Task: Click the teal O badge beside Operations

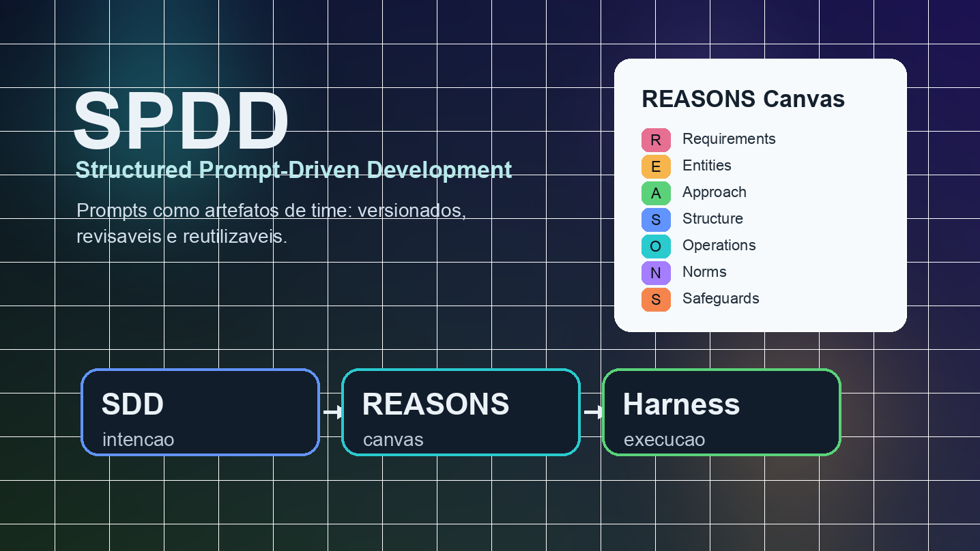Action: pyautogui.click(x=656, y=246)
